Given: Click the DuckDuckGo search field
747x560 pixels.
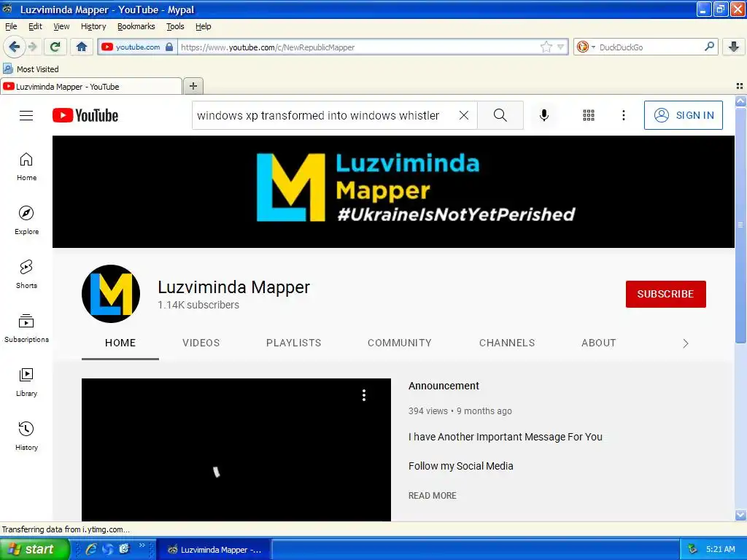Looking at the screenshot, I should pyautogui.click(x=649, y=47).
